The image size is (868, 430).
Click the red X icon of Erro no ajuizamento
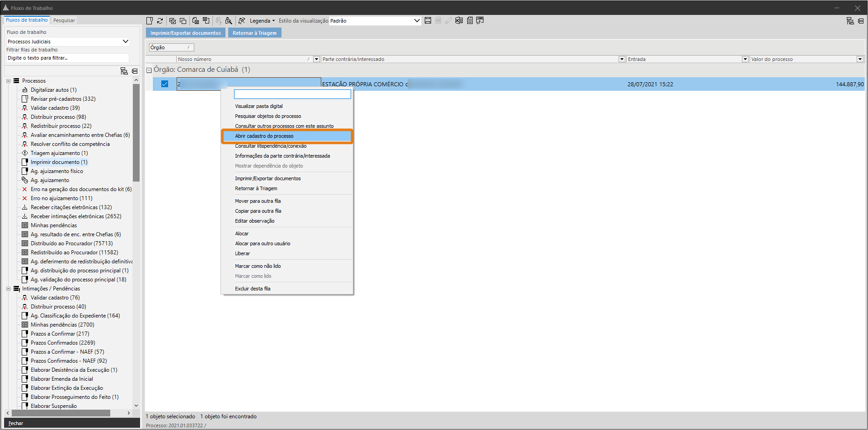tap(25, 198)
